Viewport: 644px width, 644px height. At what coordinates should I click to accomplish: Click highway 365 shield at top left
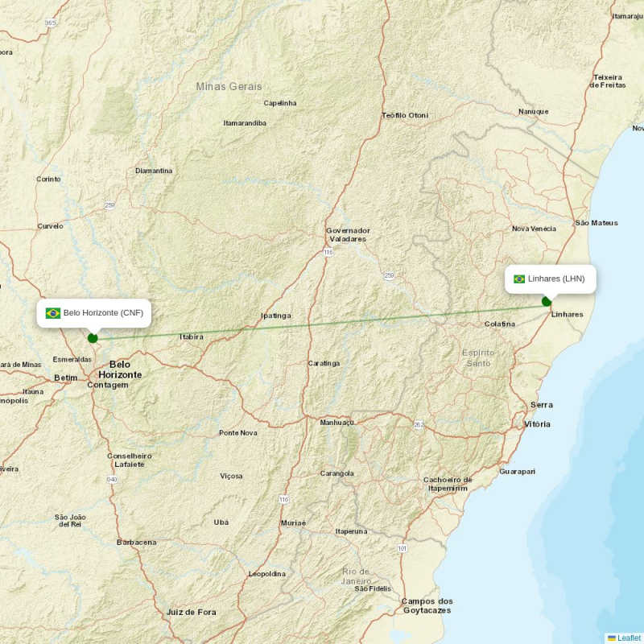(x=51, y=23)
